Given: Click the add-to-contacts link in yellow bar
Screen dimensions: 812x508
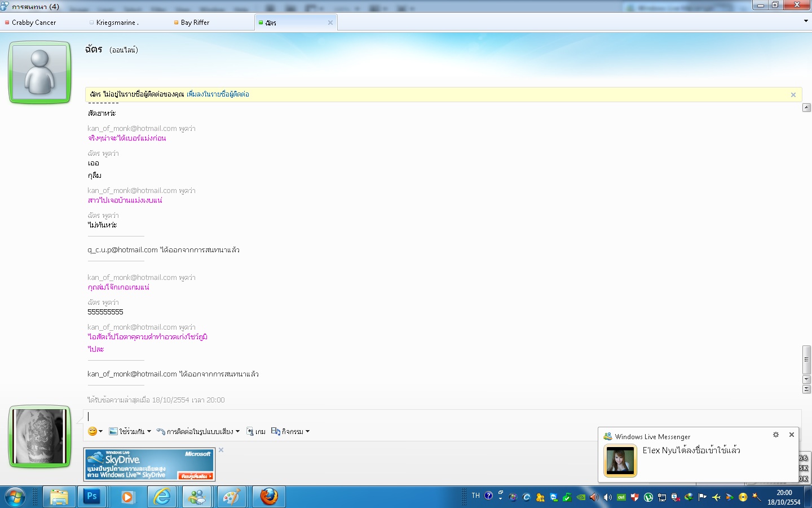Looking at the screenshot, I should pos(218,94).
